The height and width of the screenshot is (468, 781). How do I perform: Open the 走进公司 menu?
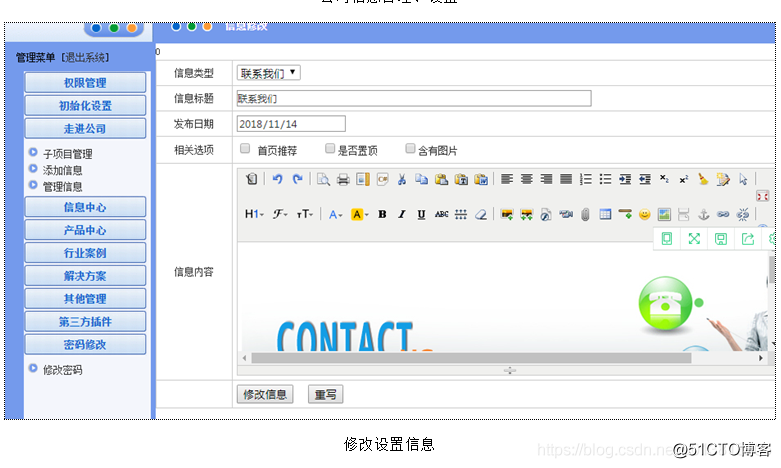tap(85, 128)
